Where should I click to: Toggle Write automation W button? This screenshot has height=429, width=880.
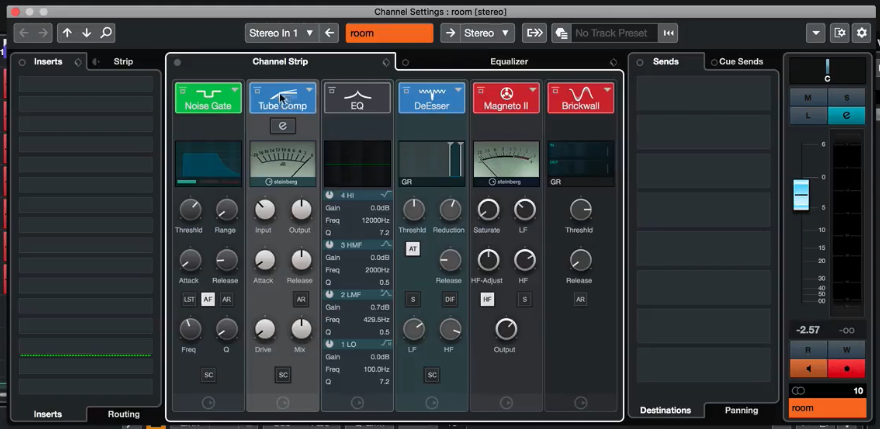point(846,350)
